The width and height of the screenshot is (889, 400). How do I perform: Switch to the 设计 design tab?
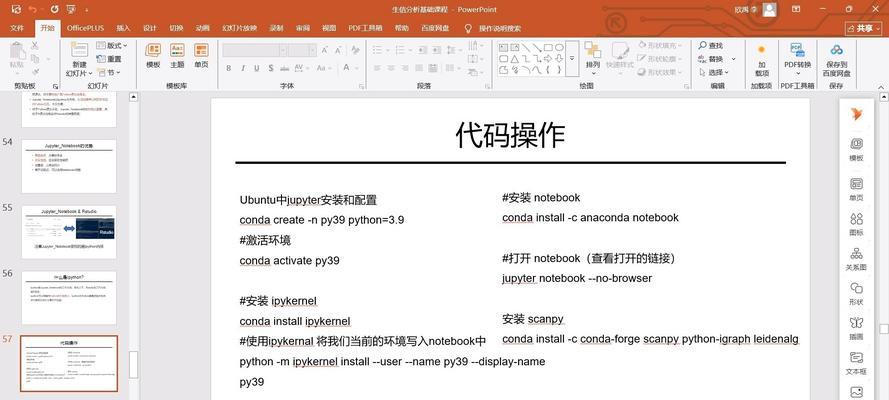click(x=150, y=28)
